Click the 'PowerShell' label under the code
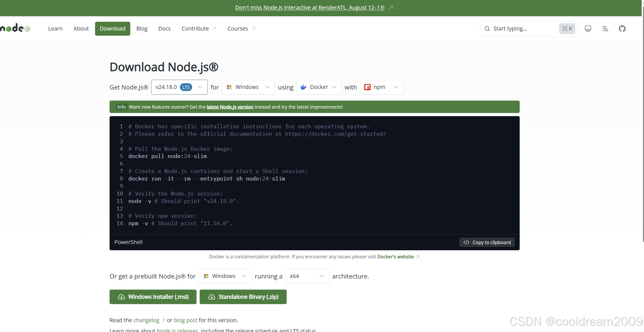 point(128,242)
